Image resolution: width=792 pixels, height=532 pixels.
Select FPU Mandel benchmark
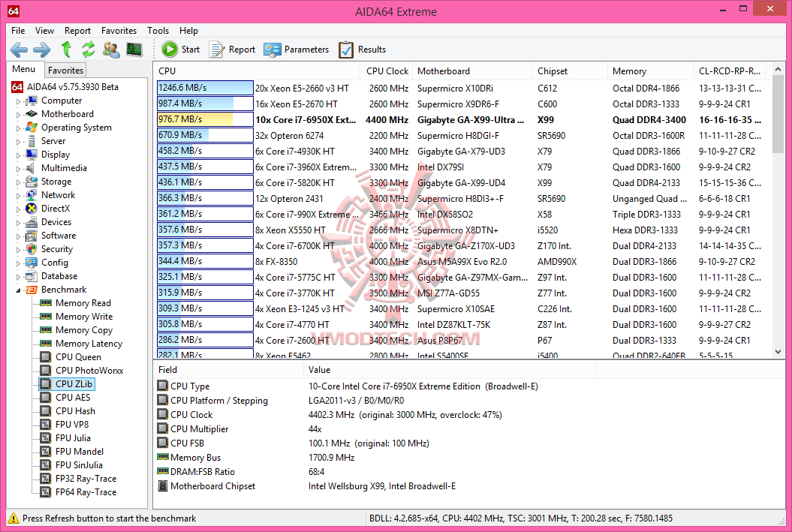[x=80, y=452]
